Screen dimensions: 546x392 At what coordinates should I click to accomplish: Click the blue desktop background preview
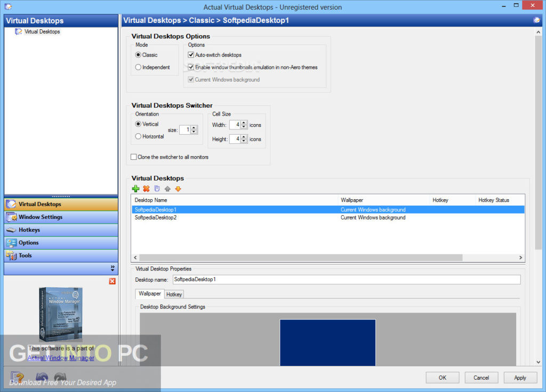(x=328, y=342)
